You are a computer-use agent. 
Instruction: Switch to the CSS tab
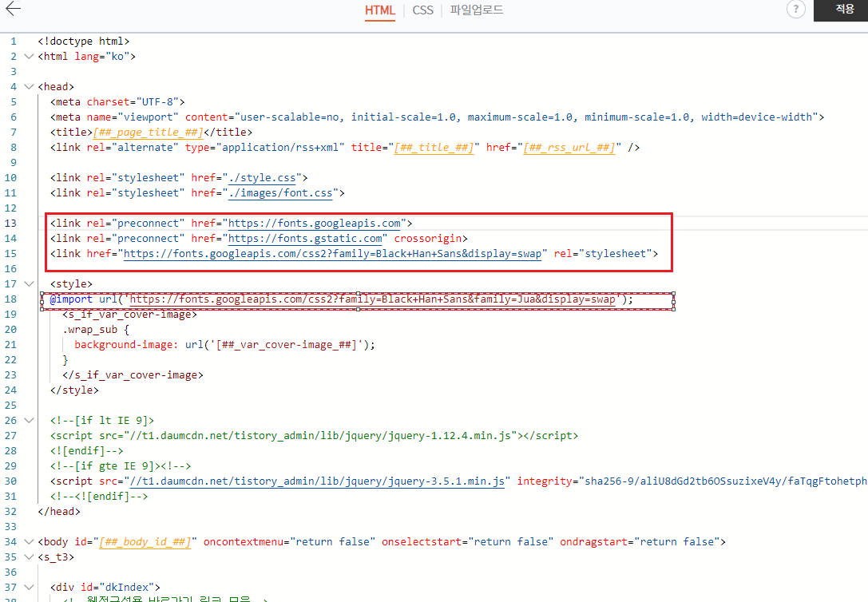click(423, 10)
